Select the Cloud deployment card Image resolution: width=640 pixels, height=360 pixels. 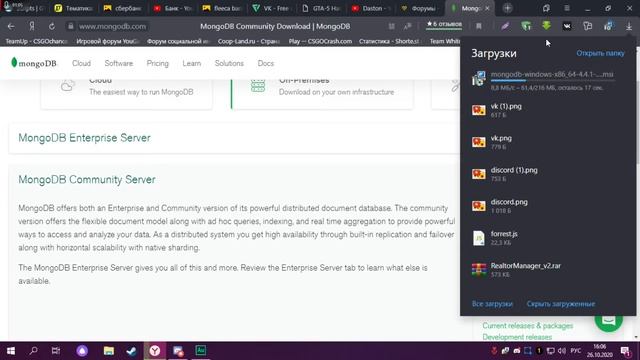coord(127,94)
